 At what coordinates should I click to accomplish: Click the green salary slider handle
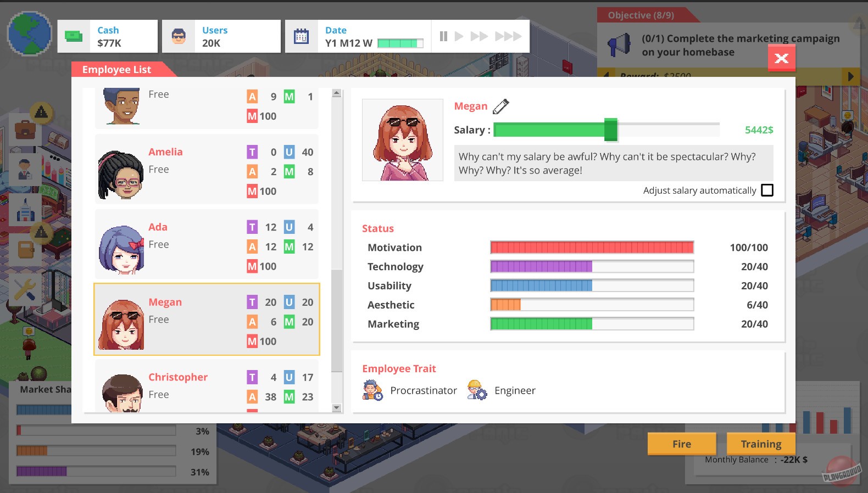610,130
